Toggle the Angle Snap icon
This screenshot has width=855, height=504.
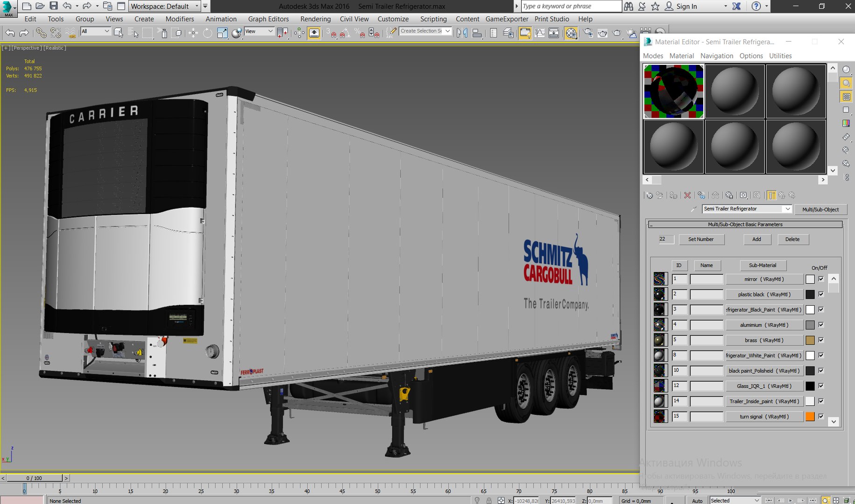(x=345, y=33)
